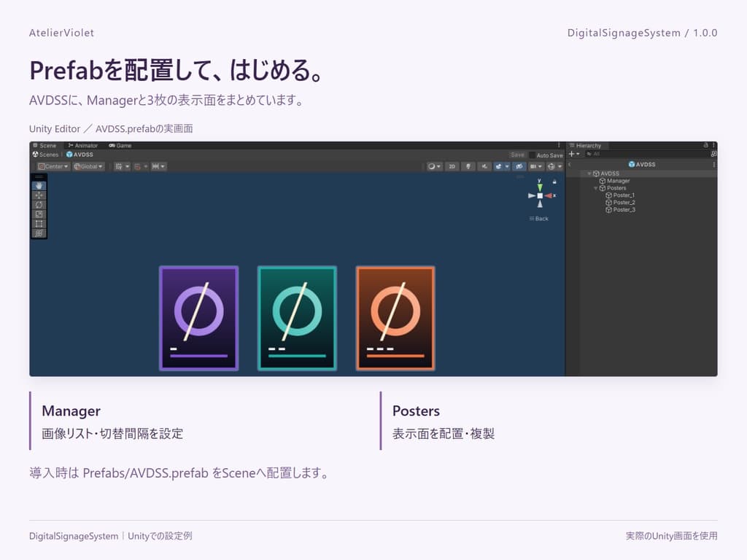Open the Scene view three-dot options menu
Viewport: 747px width, 560px height.
point(559,145)
